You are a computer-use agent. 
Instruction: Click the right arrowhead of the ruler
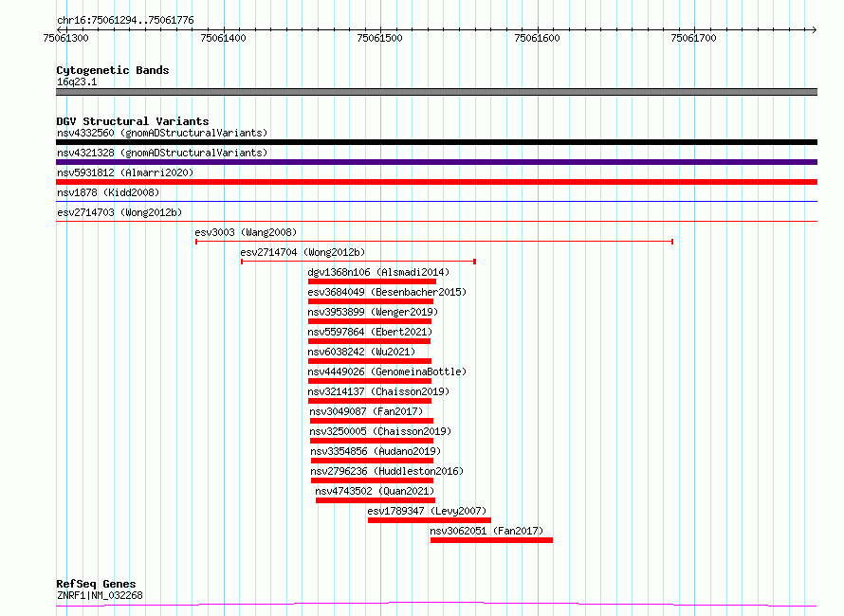point(815,29)
